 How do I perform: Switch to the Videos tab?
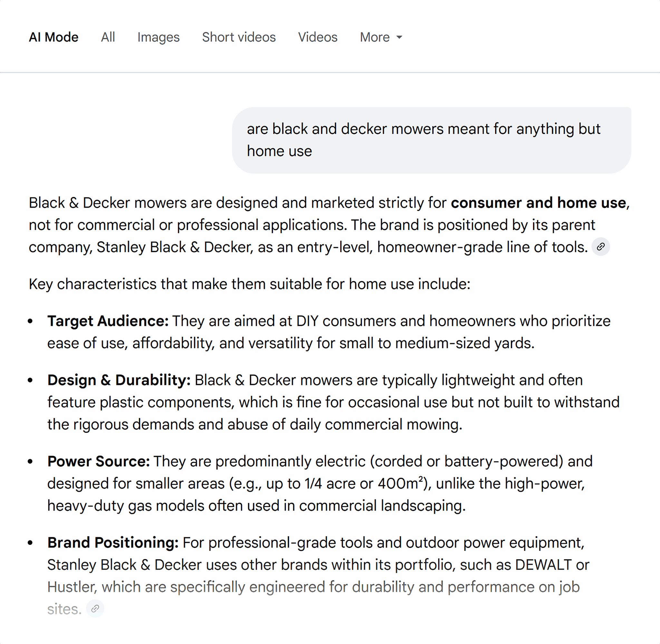[x=317, y=37]
